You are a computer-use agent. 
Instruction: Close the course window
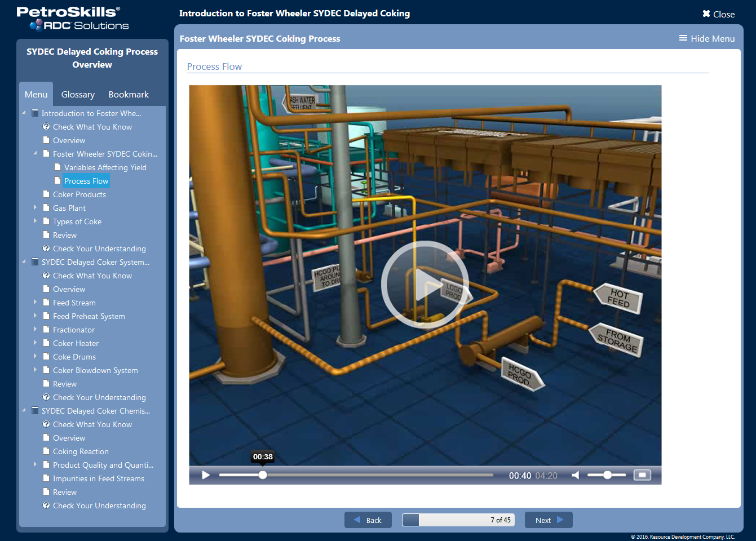pos(718,14)
